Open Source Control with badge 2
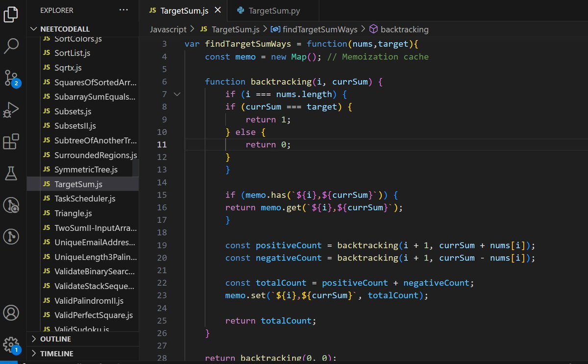The width and height of the screenshot is (588, 364). [11, 78]
